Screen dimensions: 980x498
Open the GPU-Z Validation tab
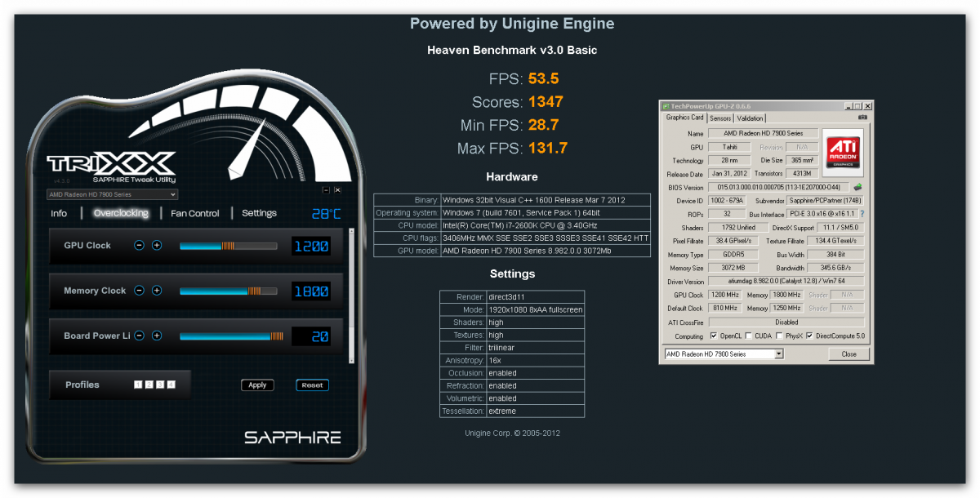tap(751, 118)
